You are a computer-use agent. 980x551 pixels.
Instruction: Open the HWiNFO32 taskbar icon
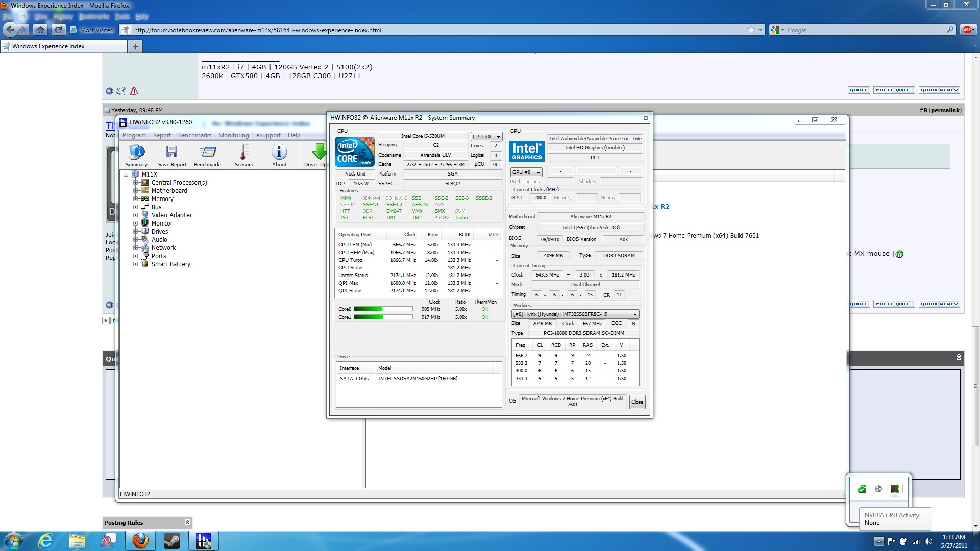pos(204,541)
